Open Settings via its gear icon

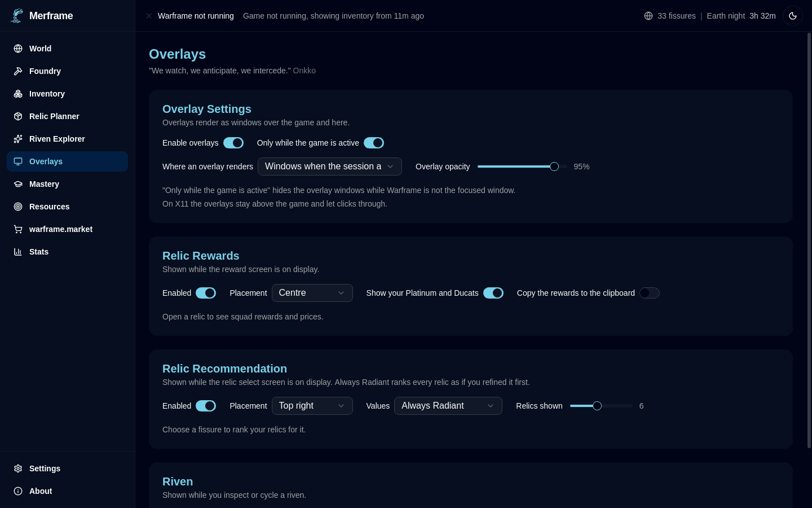point(18,468)
